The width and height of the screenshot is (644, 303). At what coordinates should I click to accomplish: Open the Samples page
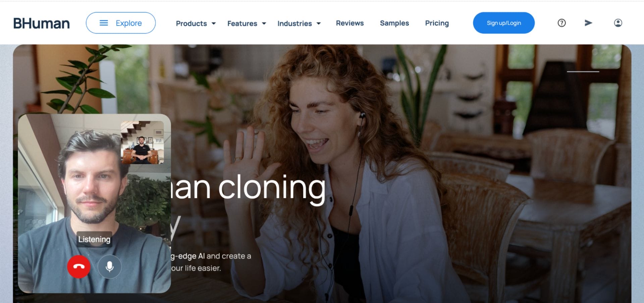click(394, 23)
